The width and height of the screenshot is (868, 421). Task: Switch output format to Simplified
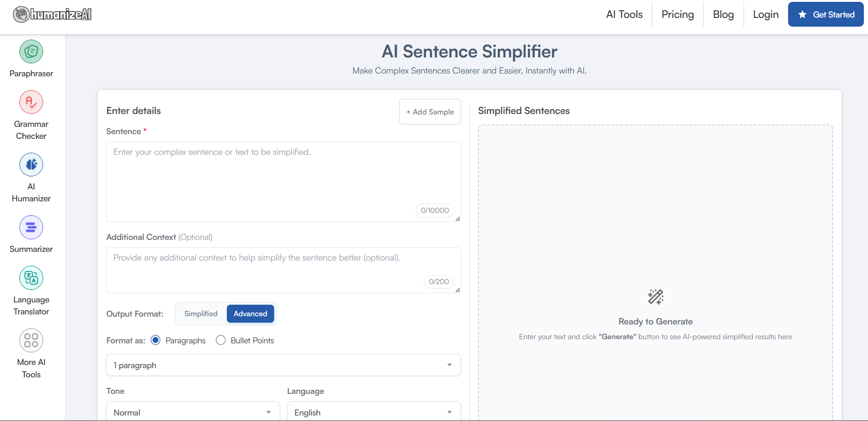(201, 314)
